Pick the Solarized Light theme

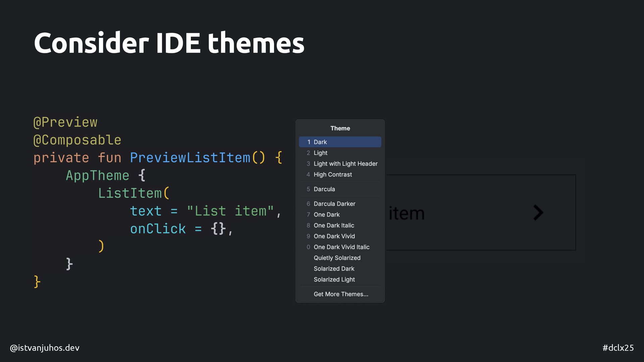coord(340,279)
